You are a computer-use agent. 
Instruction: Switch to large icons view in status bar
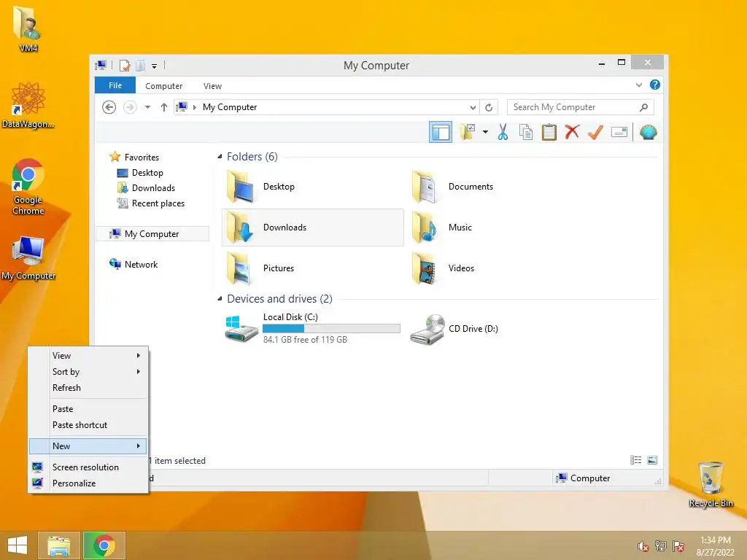click(652, 459)
